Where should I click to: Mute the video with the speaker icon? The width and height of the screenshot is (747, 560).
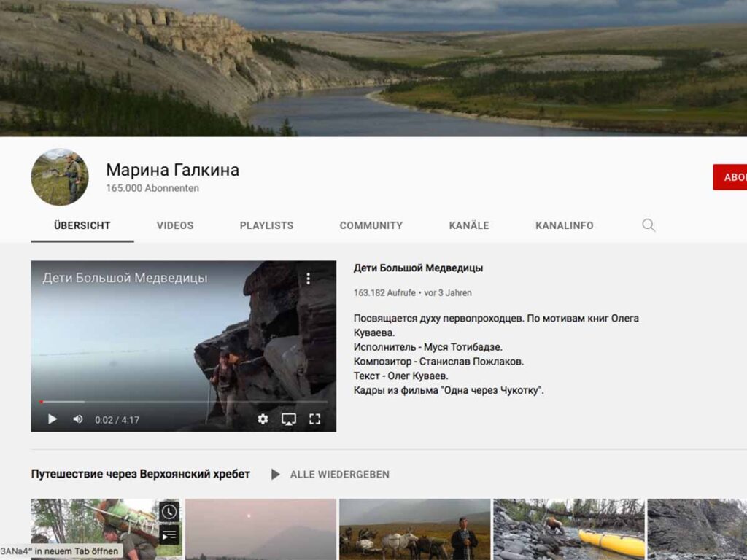coord(78,419)
